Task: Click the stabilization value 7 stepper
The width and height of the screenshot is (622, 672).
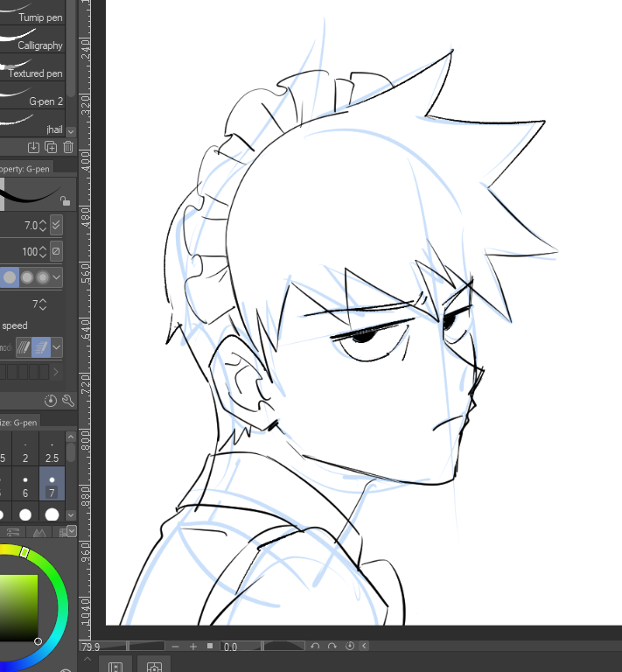Action: 43,304
